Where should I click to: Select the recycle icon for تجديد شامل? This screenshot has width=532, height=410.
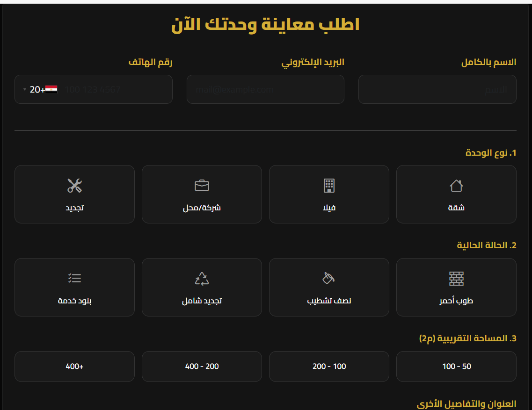(x=202, y=278)
